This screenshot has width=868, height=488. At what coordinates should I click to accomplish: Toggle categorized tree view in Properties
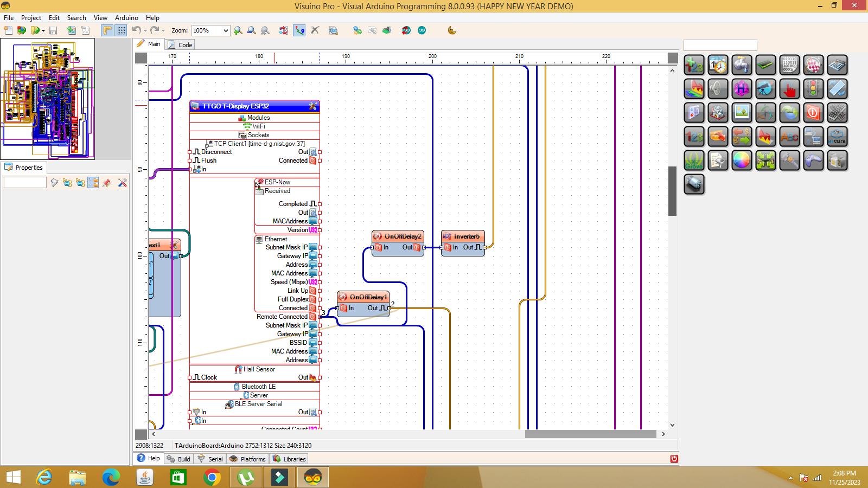coord(93,183)
